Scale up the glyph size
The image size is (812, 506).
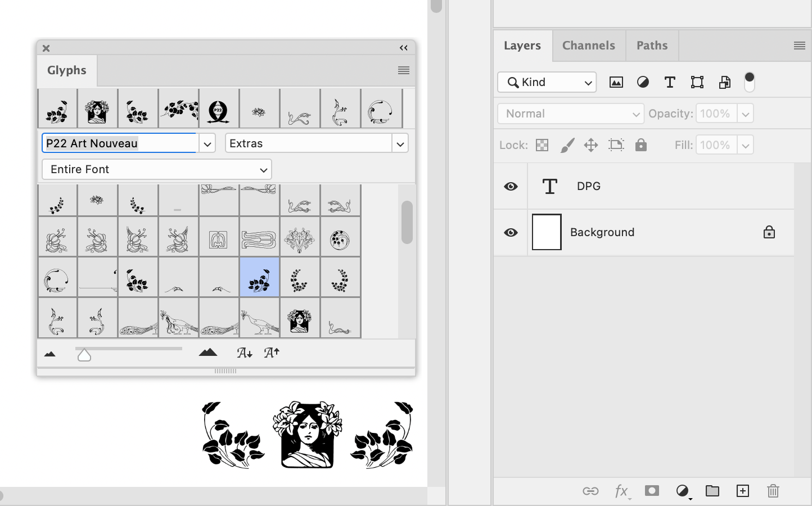(x=272, y=353)
